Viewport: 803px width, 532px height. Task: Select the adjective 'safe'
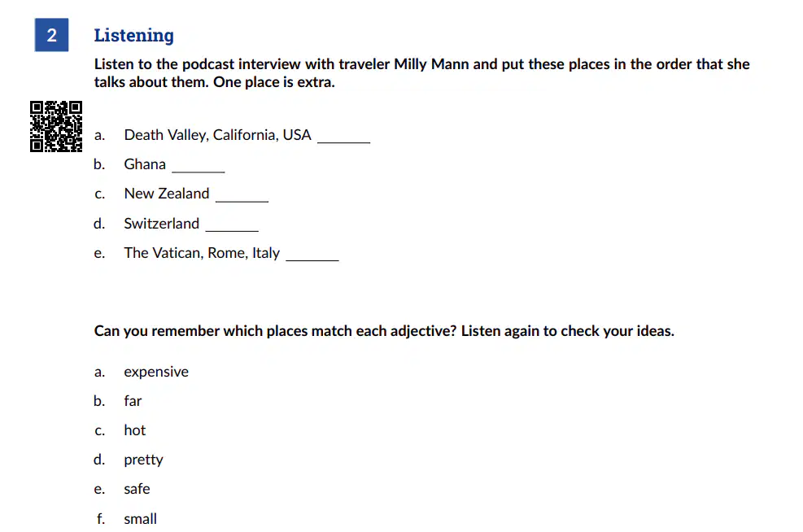click(137, 489)
